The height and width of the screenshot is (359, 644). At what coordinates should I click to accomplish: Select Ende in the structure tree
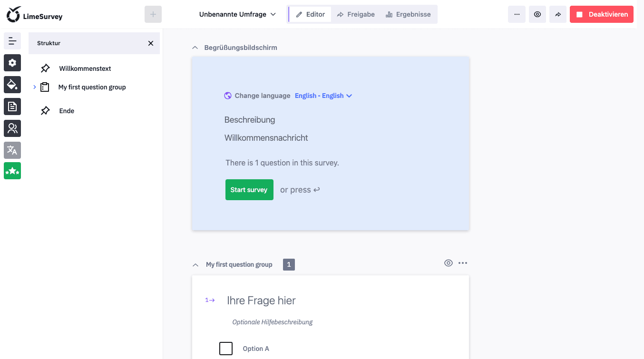(67, 111)
